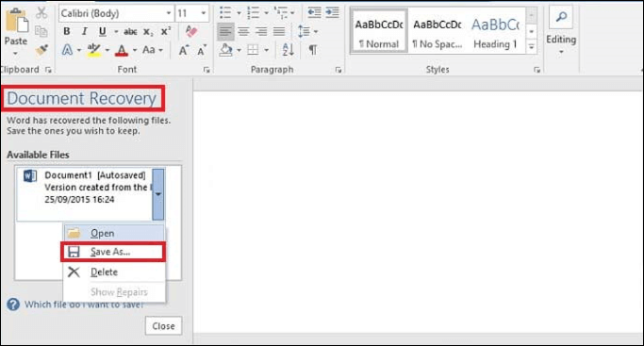Open Text Effects and Typography
644x346 pixels.
click(x=67, y=51)
